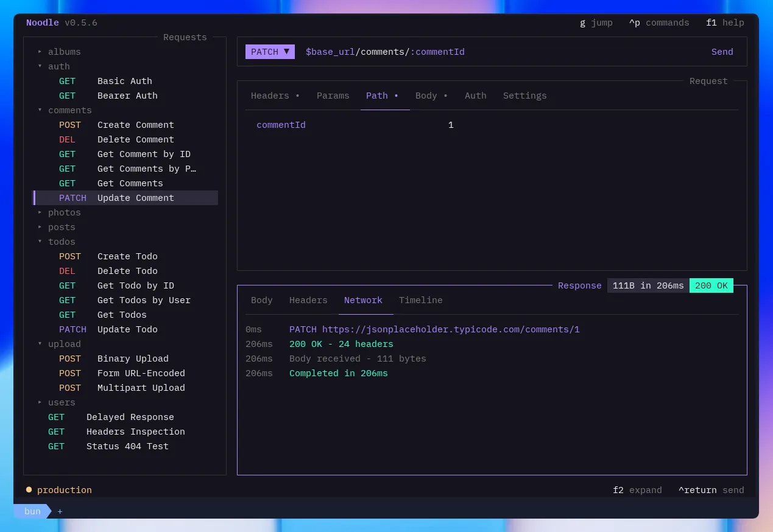Open the Delete Comment request
This screenshot has width=773, height=532.
click(125, 139)
